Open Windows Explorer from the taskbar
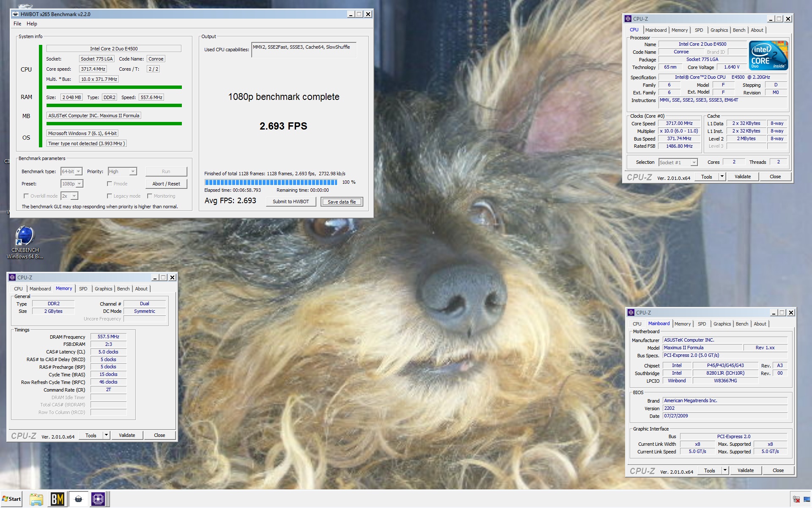This screenshot has height=508, width=812. coord(36,500)
